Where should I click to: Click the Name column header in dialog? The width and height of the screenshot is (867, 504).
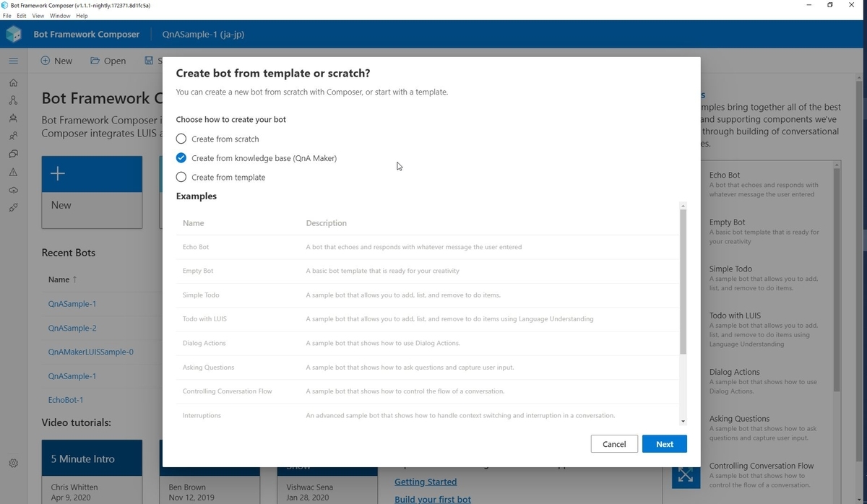(194, 223)
